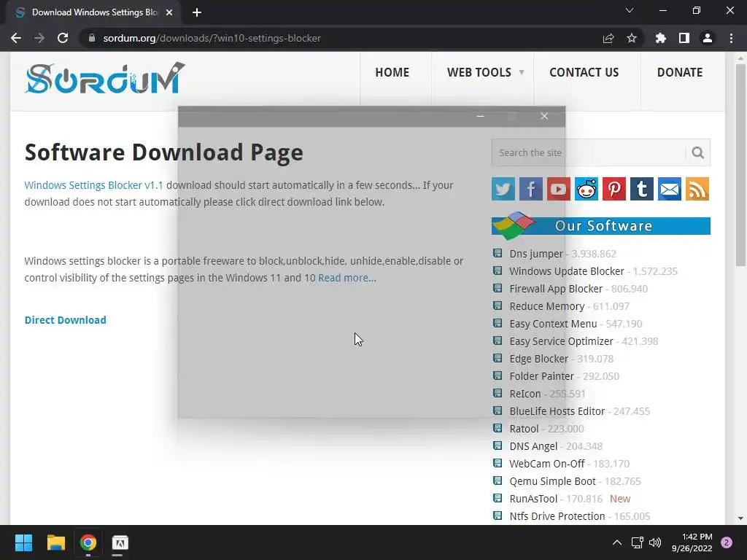Click the Direct Download link
This screenshot has width=747, height=560.
(65, 320)
